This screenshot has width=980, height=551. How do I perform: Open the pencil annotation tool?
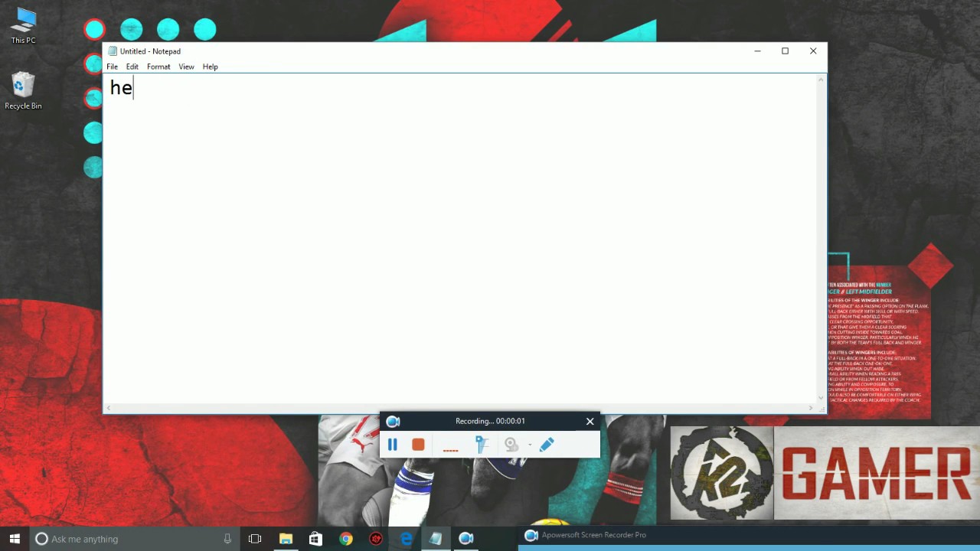(547, 445)
